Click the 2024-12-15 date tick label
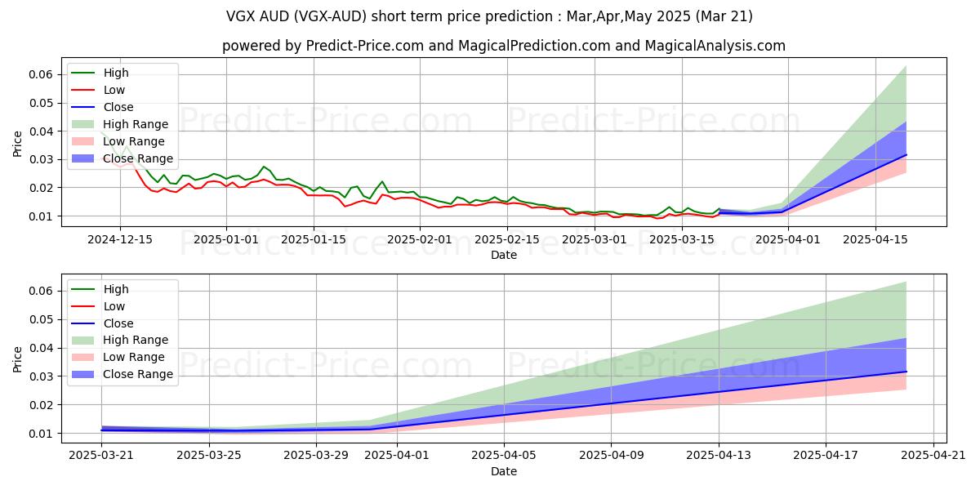980x490 pixels. (120, 239)
